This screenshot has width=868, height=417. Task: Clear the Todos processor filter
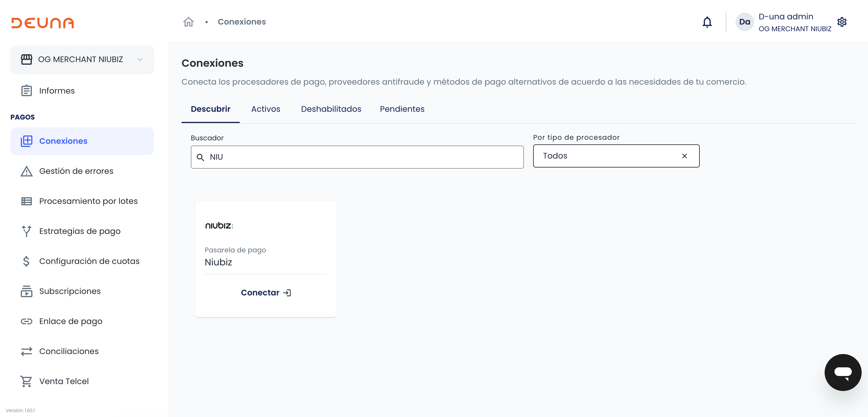coord(684,156)
